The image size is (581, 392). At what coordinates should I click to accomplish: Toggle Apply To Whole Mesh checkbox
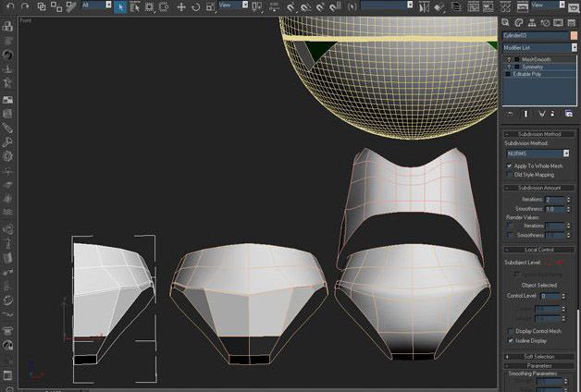click(x=510, y=165)
